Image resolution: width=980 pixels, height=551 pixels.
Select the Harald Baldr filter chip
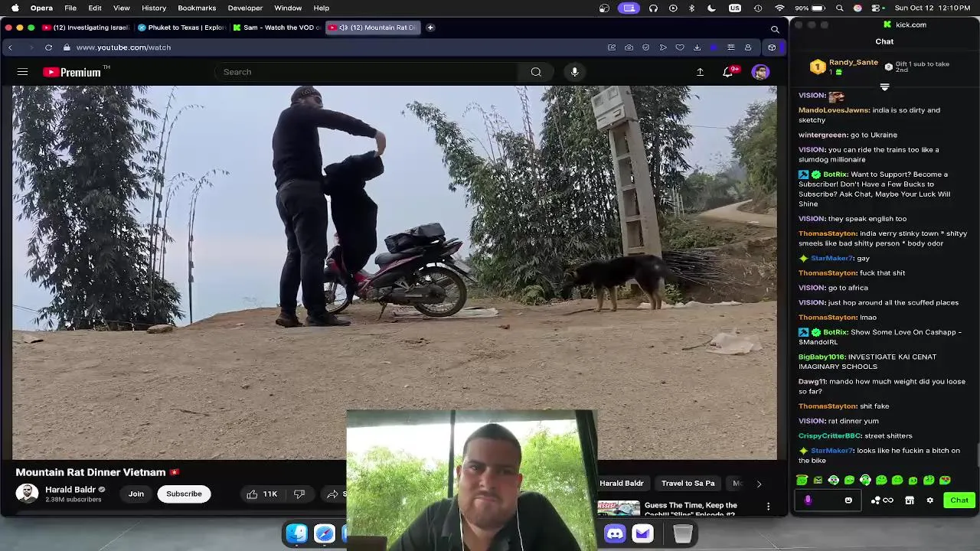[622, 484]
